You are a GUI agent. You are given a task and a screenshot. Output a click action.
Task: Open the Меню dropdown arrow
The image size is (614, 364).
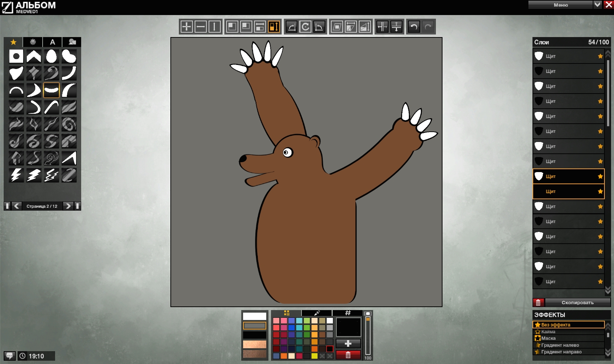click(597, 5)
